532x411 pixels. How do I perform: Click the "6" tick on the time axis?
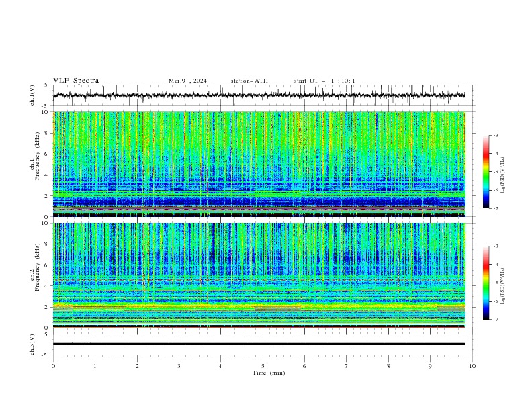point(304,366)
